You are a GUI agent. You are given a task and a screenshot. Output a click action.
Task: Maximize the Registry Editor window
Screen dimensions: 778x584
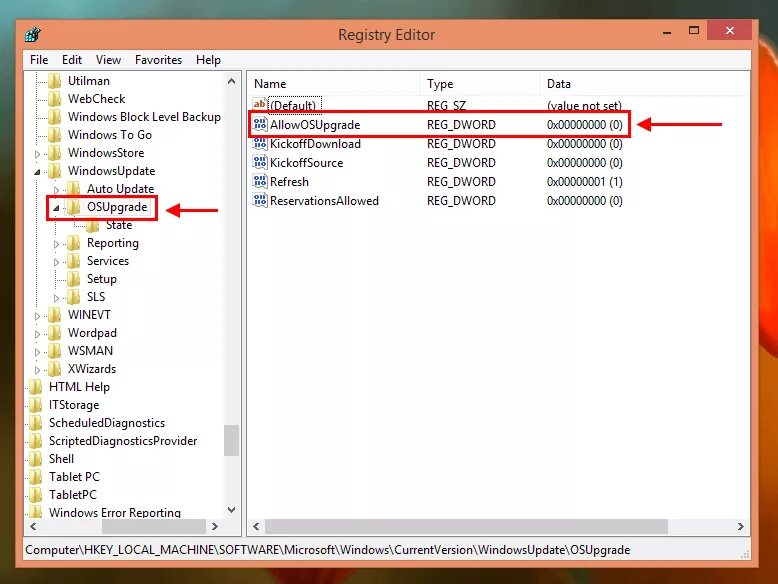694,30
